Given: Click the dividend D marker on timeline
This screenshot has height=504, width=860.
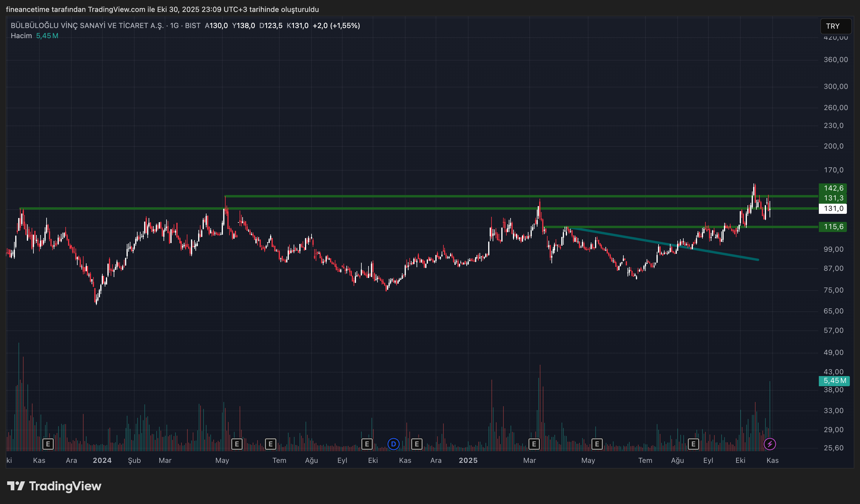Looking at the screenshot, I should pos(393,444).
